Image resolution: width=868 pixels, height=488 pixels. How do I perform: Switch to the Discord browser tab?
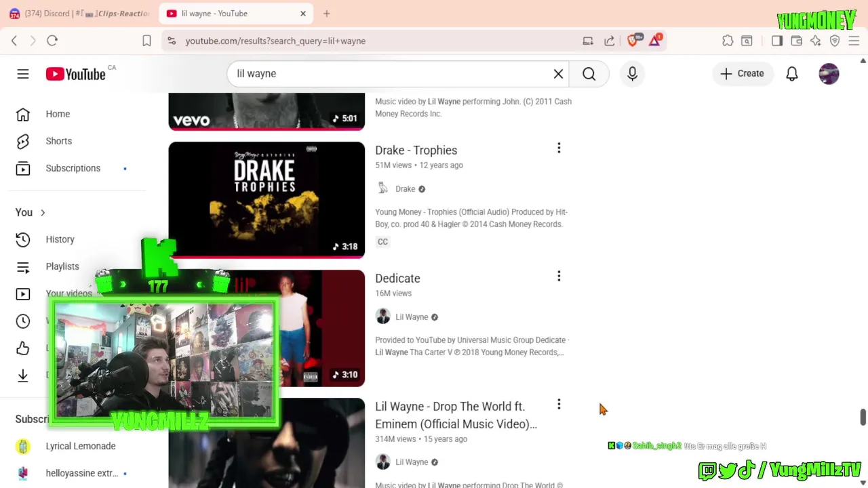click(x=80, y=14)
